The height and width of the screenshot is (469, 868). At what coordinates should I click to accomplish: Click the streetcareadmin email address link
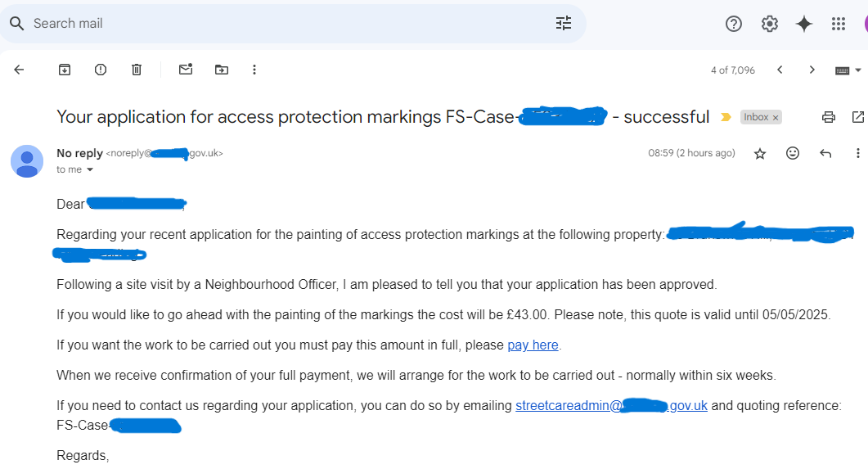pos(611,406)
